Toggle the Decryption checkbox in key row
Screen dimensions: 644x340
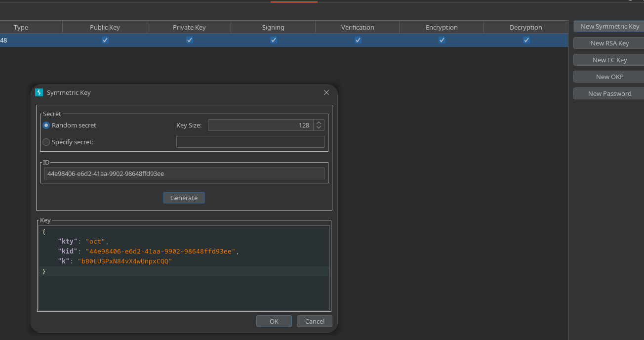click(526, 40)
